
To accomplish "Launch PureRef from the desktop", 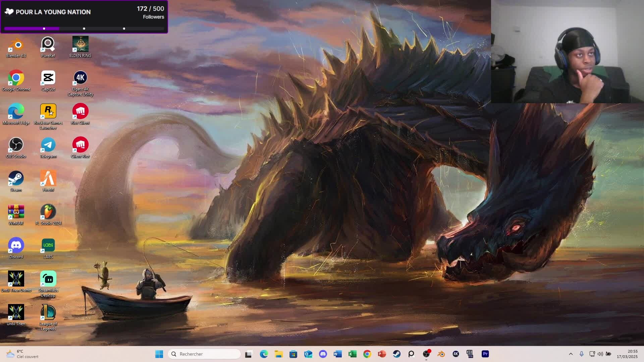I will coord(48,47).
